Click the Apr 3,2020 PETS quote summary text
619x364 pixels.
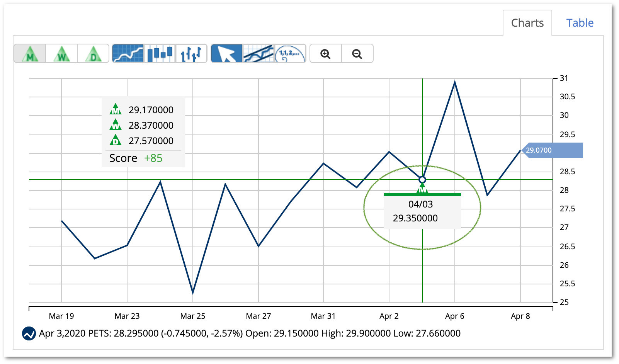pos(250,333)
